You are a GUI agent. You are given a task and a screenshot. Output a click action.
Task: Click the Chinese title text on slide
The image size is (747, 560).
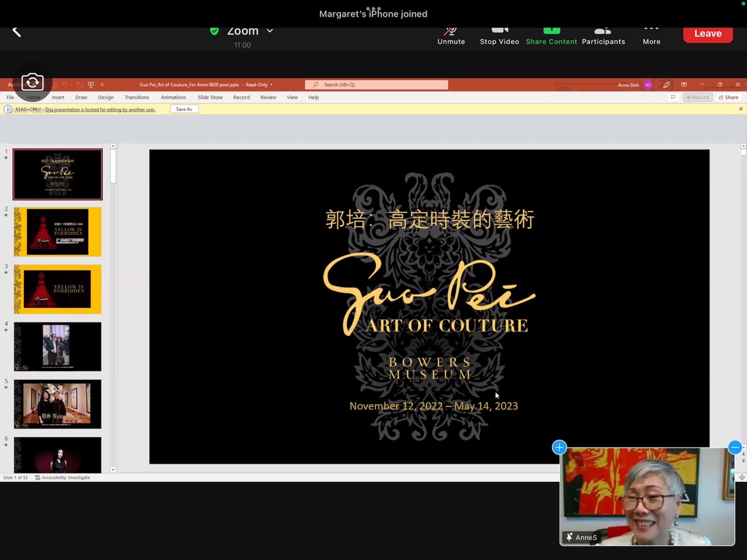429,219
